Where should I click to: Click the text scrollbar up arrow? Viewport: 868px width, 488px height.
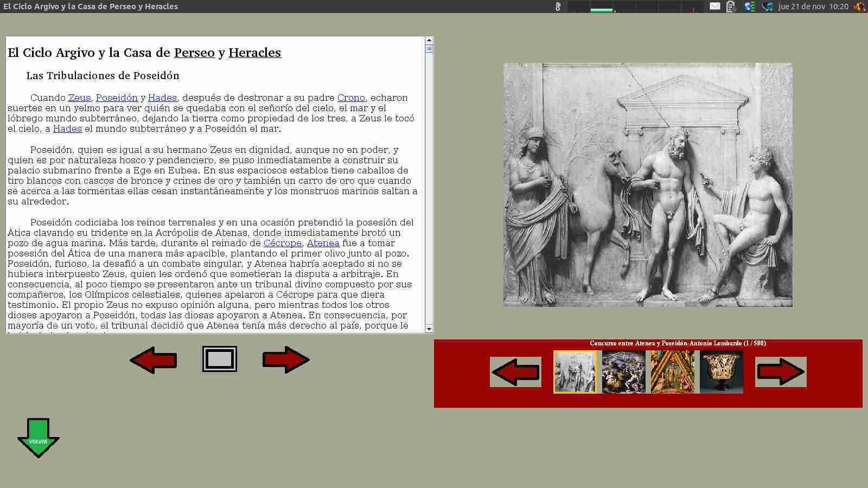coord(429,40)
